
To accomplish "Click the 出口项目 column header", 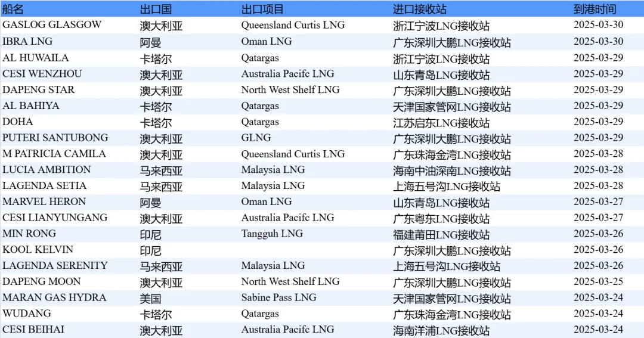I will 262,9.
